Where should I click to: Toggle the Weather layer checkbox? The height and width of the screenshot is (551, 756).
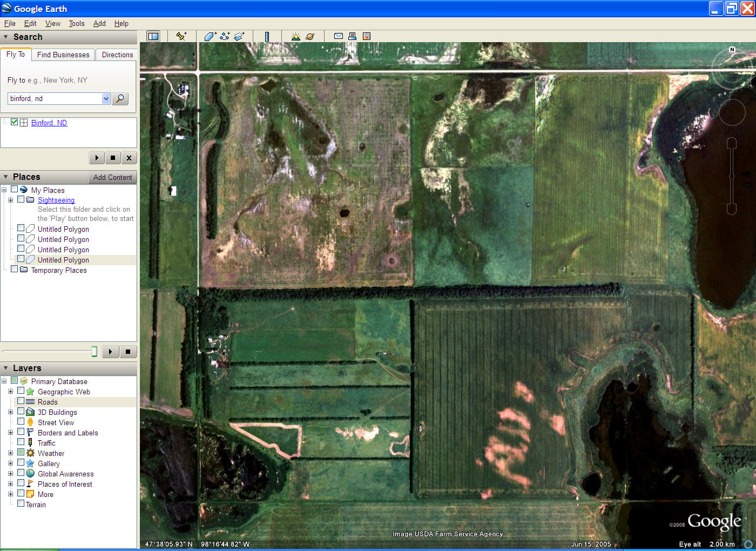pyautogui.click(x=21, y=452)
